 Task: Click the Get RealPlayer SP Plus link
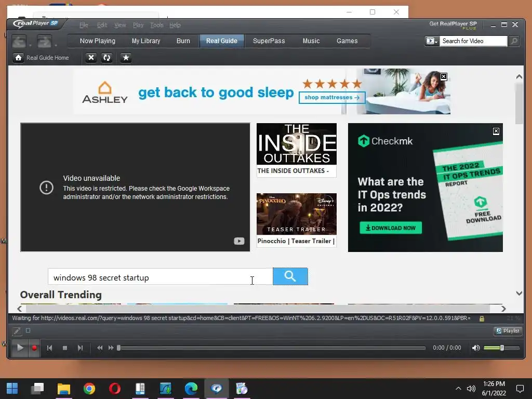(453, 25)
